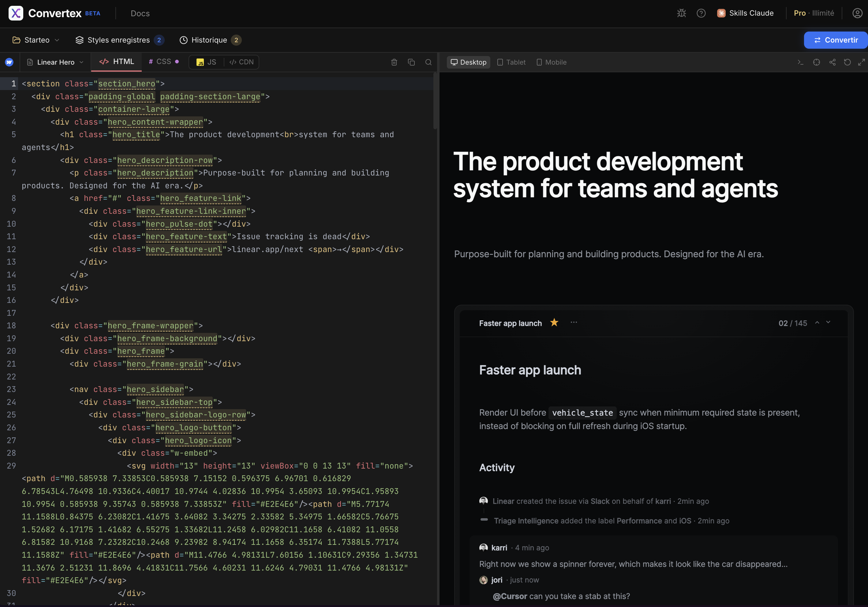Star the Faster app launch issue
The image size is (868, 607).
point(554,322)
